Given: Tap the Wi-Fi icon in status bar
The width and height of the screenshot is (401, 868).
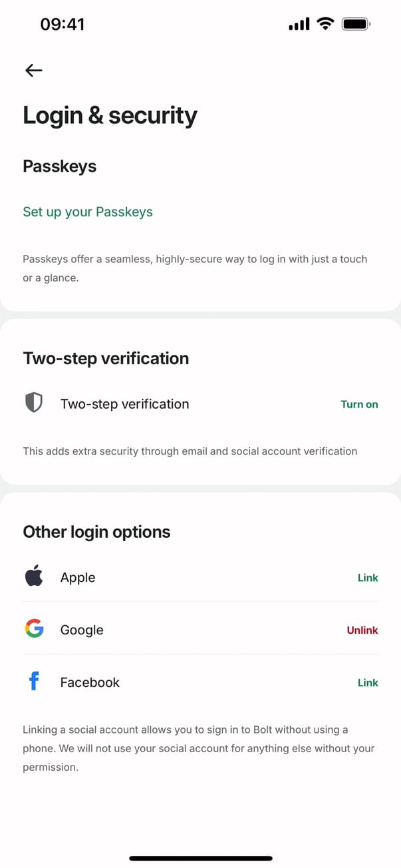Looking at the screenshot, I should [x=325, y=25].
